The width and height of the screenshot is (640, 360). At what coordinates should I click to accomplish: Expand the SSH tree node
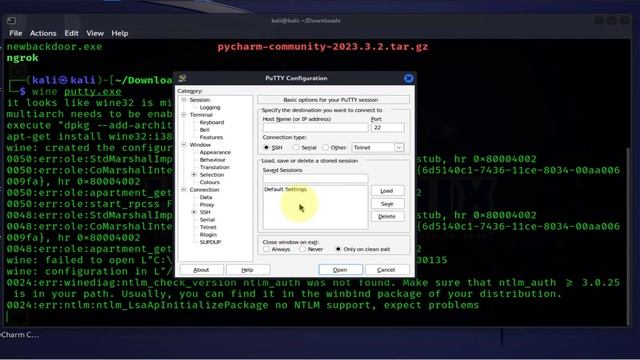[x=194, y=212]
